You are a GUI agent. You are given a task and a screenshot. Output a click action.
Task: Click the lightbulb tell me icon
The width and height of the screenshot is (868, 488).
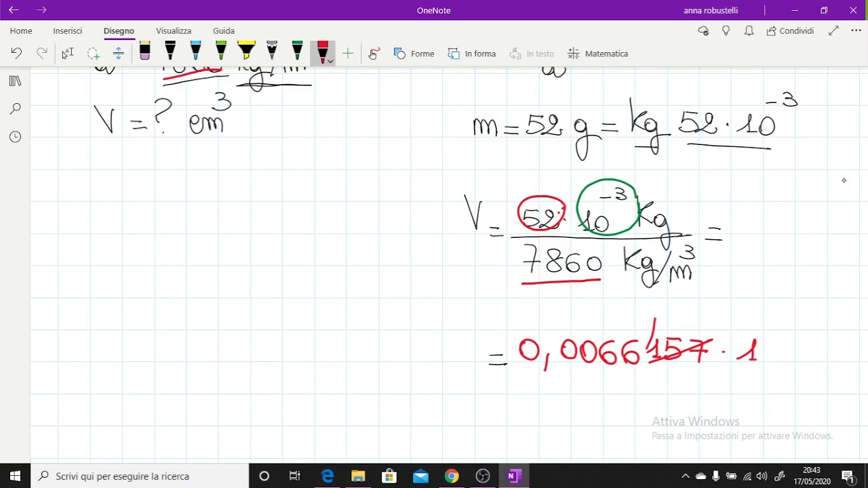[726, 30]
